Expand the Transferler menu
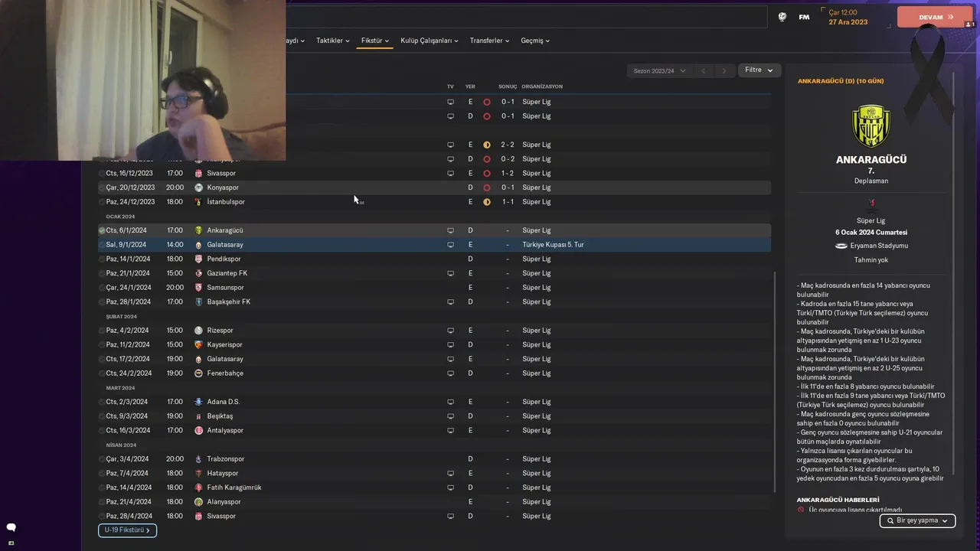The width and height of the screenshot is (980, 551). coord(490,41)
